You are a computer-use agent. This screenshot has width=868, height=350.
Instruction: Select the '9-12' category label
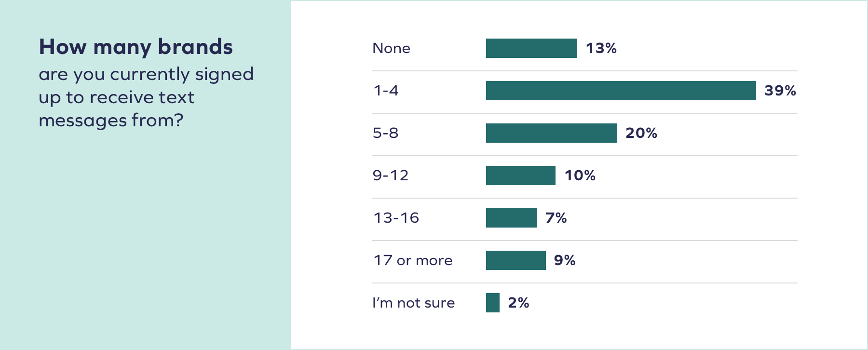pyautogui.click(x=390, y=175)
